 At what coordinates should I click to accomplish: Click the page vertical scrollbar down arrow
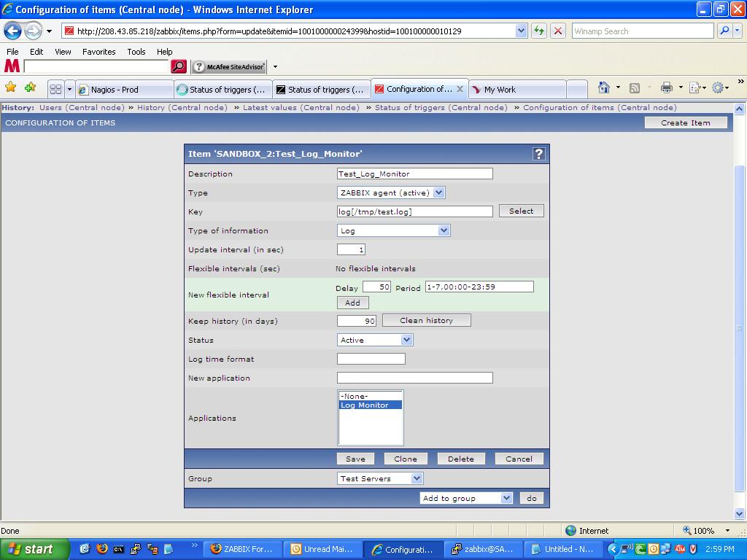740,513
